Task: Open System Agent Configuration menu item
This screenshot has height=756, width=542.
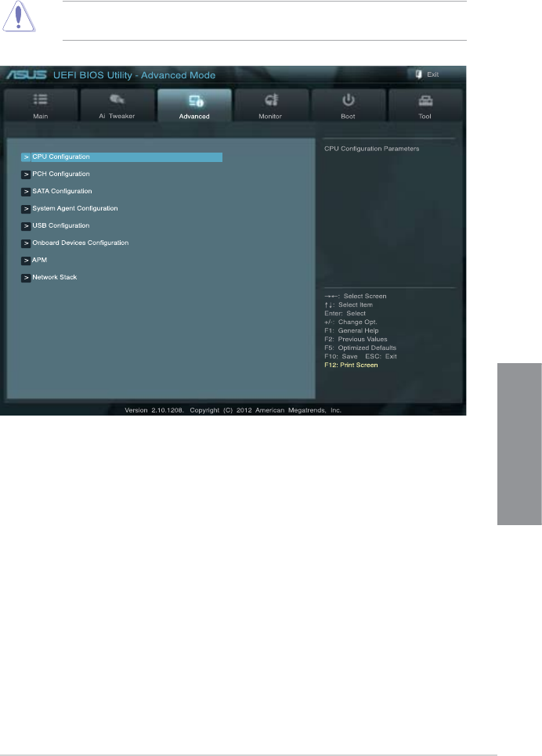Action: [75, 208]
